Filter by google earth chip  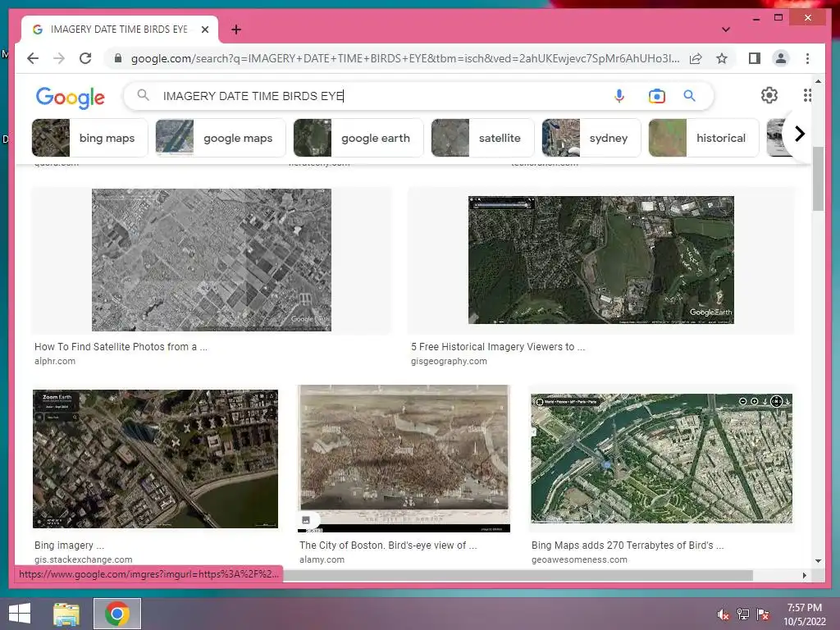click(x=358, y=138)
